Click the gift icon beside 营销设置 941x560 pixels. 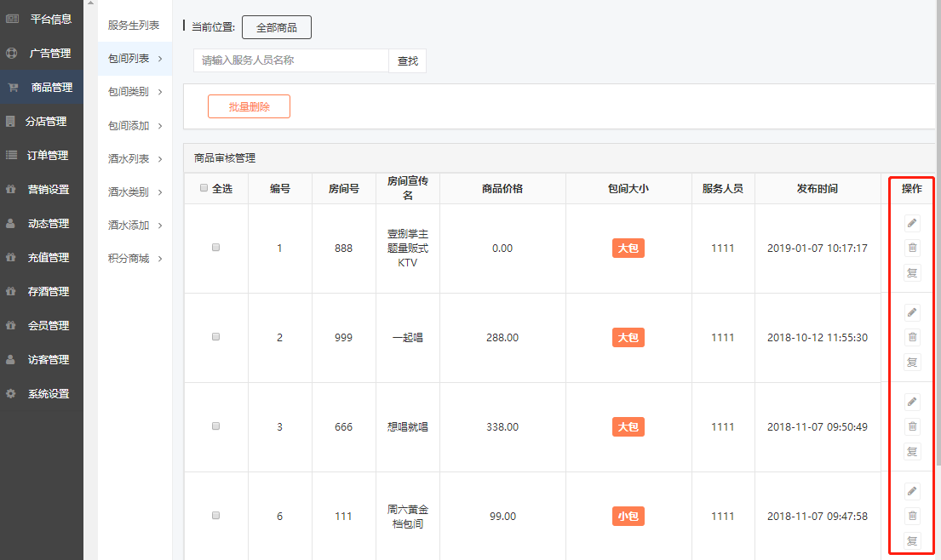pyautogui.click(x=10, y=189)
